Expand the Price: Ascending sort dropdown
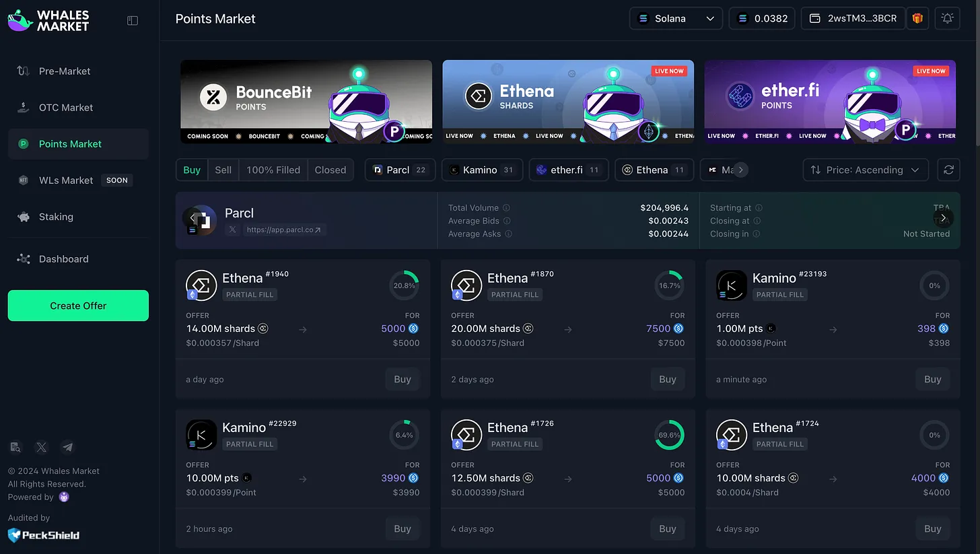Image resolution: width=980 pixels, height=554 pixels. pos(866,170)
